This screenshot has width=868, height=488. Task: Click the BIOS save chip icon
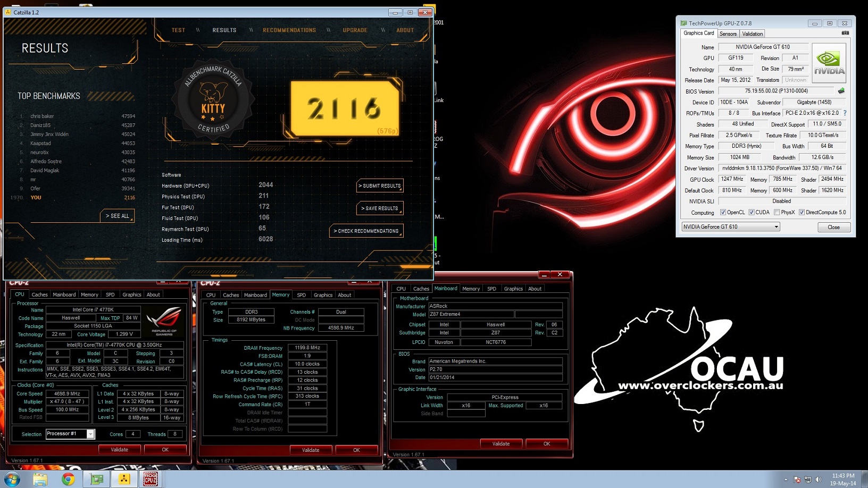(841, 91)
